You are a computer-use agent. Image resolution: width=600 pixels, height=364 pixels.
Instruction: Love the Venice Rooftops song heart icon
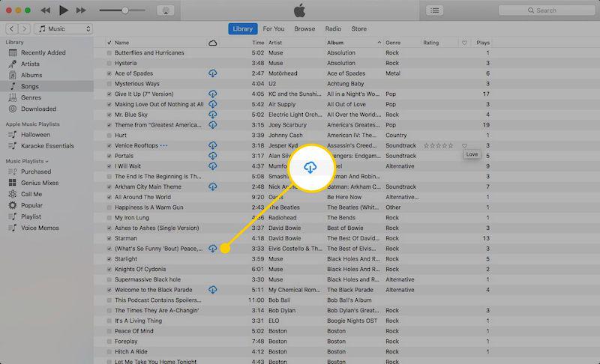(x=464, y=145)
